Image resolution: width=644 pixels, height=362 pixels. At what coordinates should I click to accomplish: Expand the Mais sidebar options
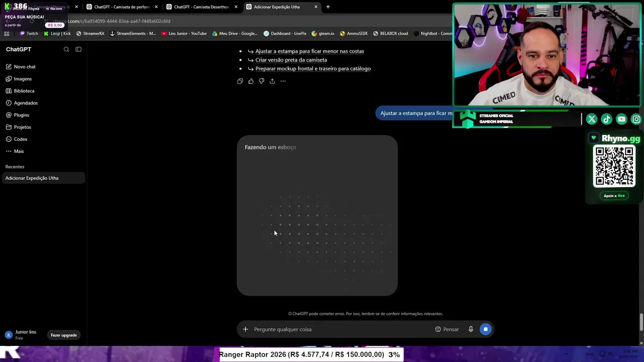point(44,151)
